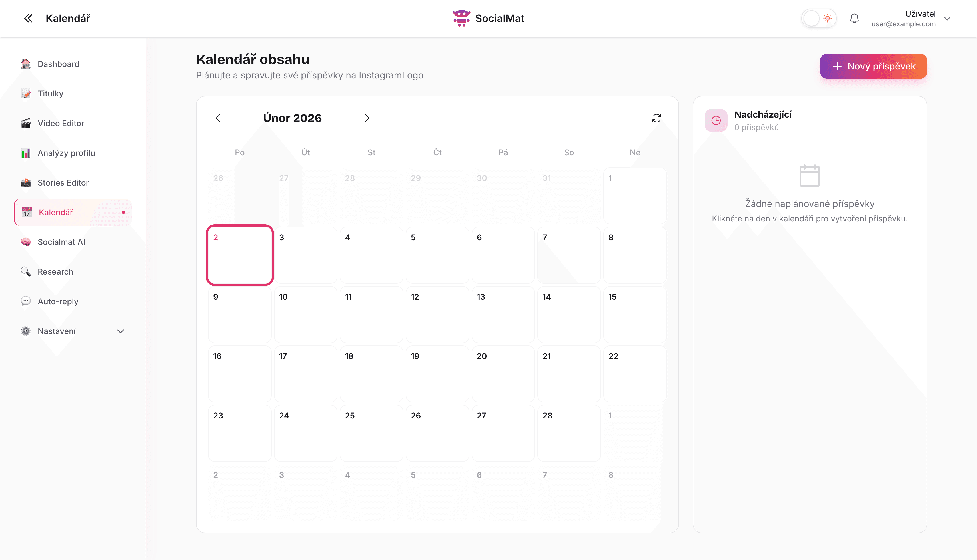Screen dimensions: 977x560
Task: Click the clock icon beside Nadcházející
Action: (x=716, y=121)
